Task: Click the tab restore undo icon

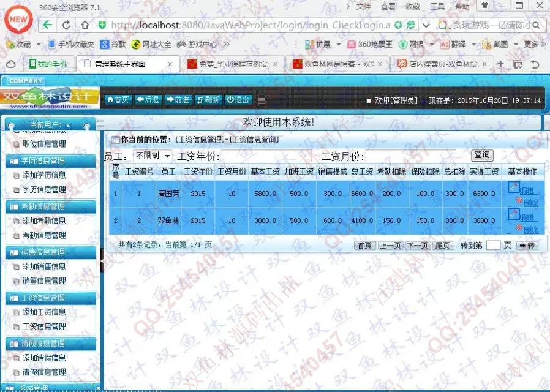Action: (x=535, y=64)
